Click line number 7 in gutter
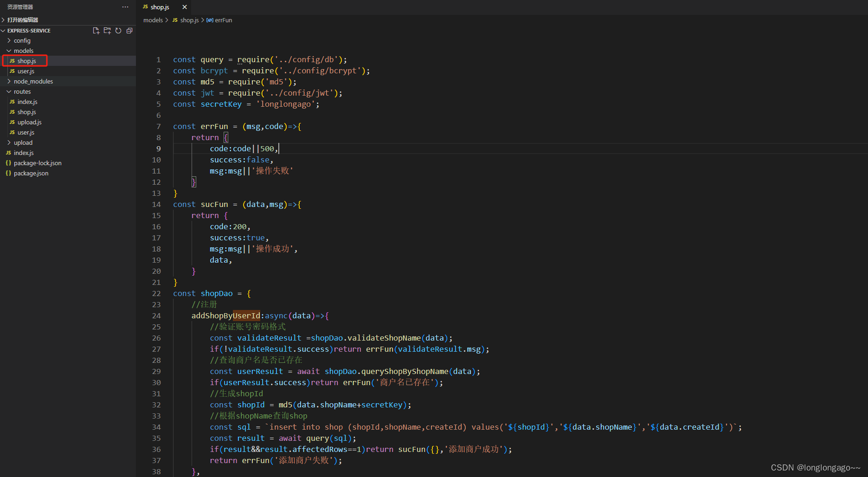 coord(159,126)
